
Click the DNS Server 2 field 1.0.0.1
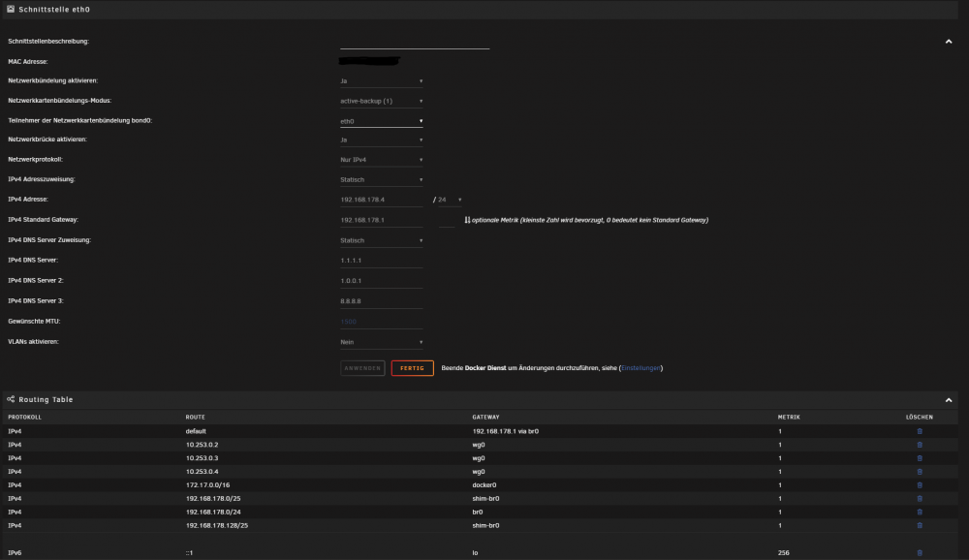click(381, 281)
